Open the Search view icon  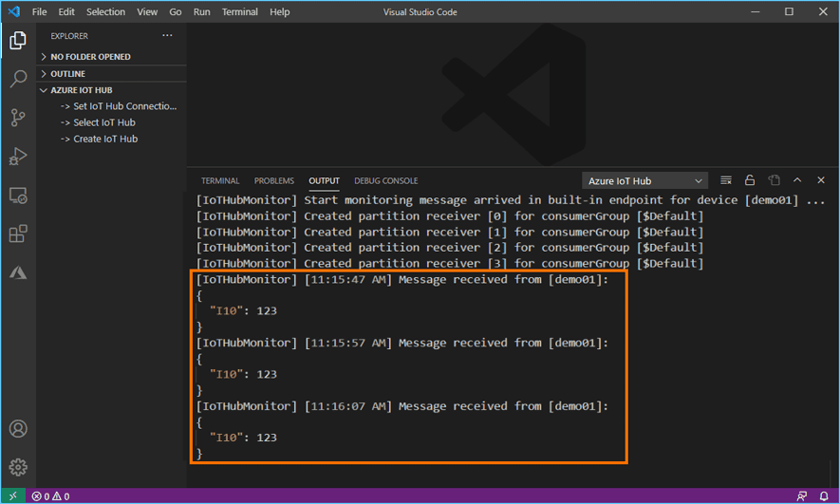(x=18, y=79)
